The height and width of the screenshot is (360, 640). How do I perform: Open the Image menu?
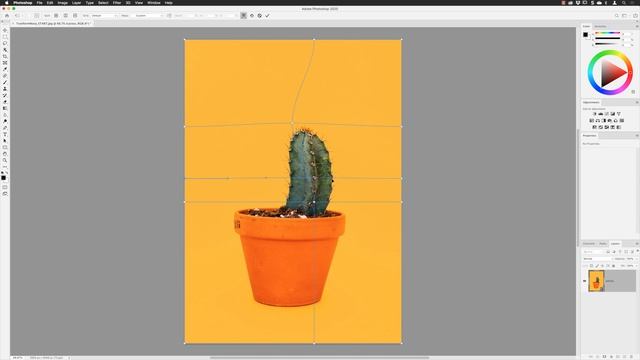pos(62,3)
